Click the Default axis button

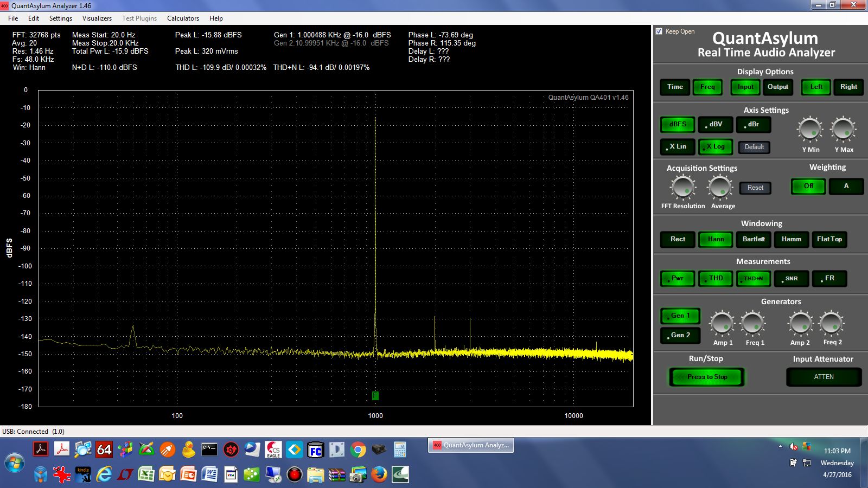(x=754, y=147)
